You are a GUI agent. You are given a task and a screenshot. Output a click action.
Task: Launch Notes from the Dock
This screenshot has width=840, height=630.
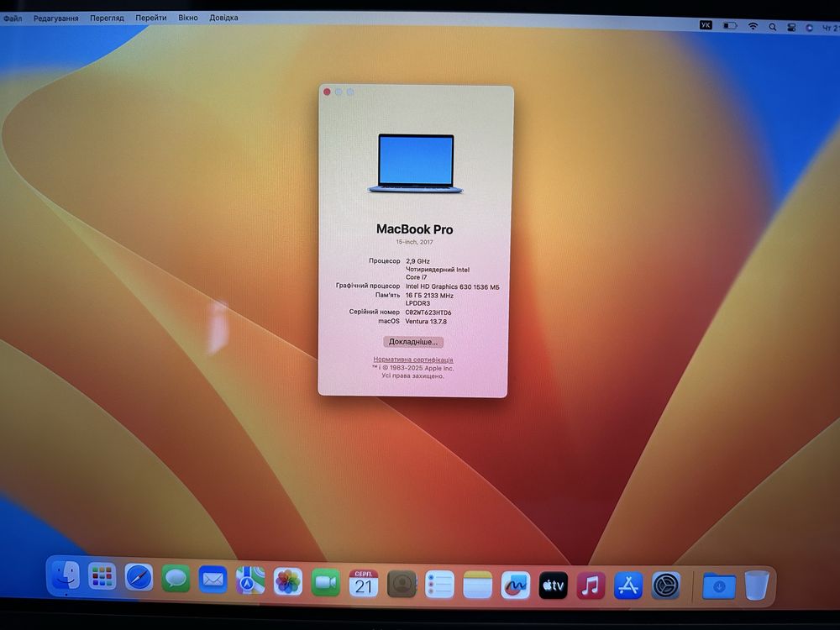point(477,585)
